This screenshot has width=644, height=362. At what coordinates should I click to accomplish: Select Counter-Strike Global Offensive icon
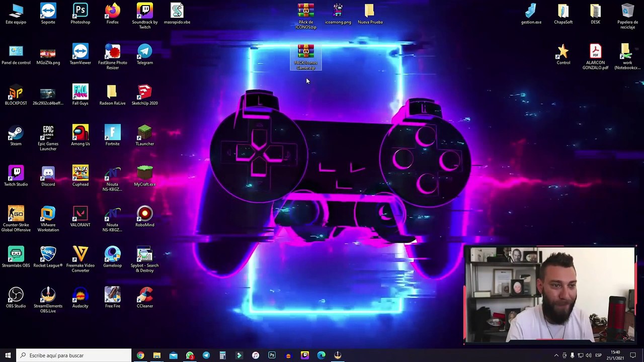click(x=16, y=219)
